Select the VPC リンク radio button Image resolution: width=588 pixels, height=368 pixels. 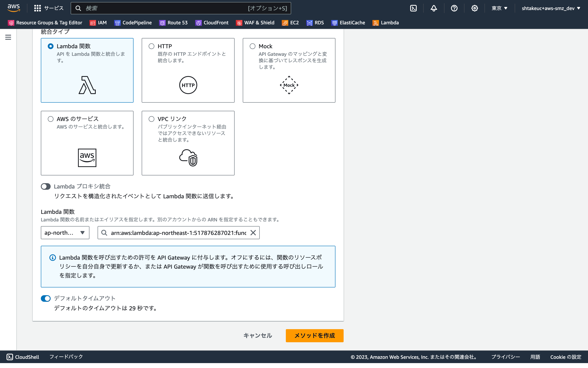point(151,119)
